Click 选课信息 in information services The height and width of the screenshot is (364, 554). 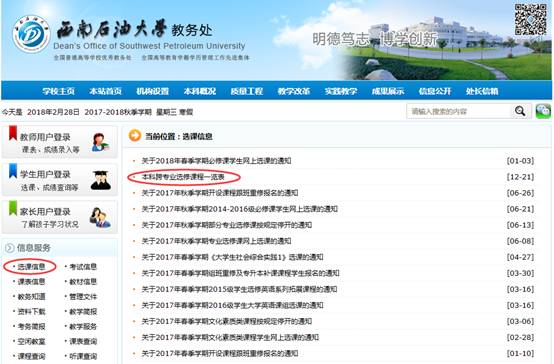click(31, 267)
